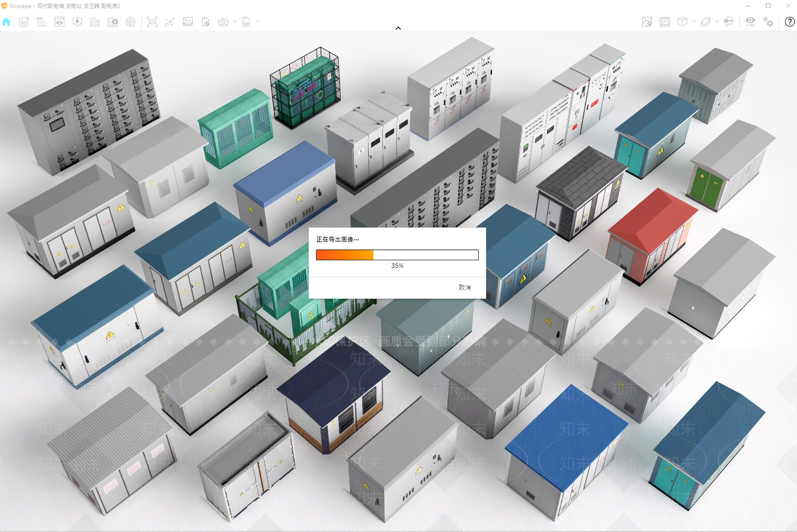Enable VR headset mode

click(x=729, y=22)
